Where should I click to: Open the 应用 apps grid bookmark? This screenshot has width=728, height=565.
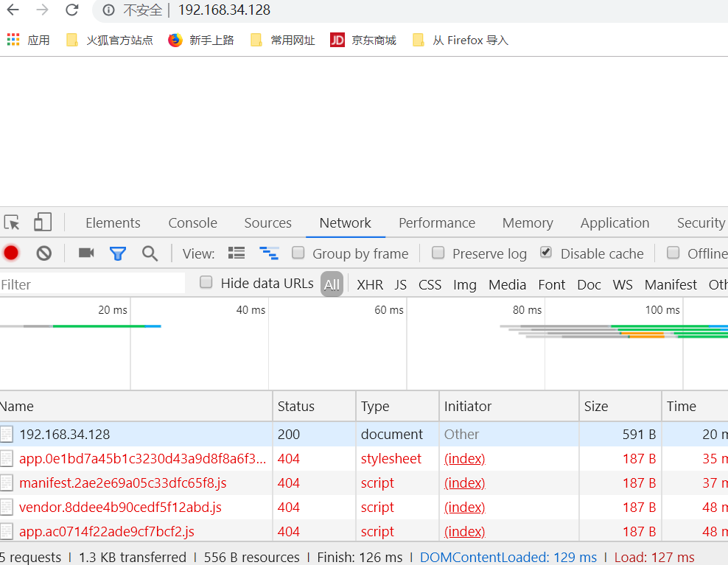(28, 41)
